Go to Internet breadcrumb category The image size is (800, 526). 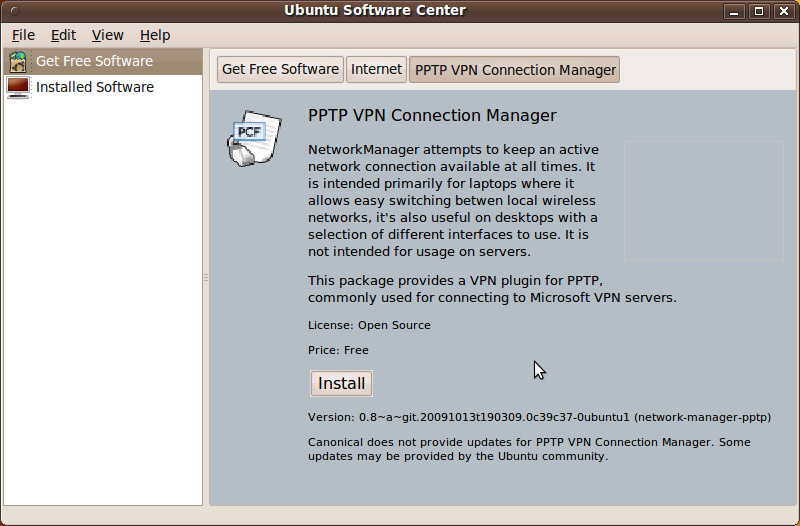[376, 69]
